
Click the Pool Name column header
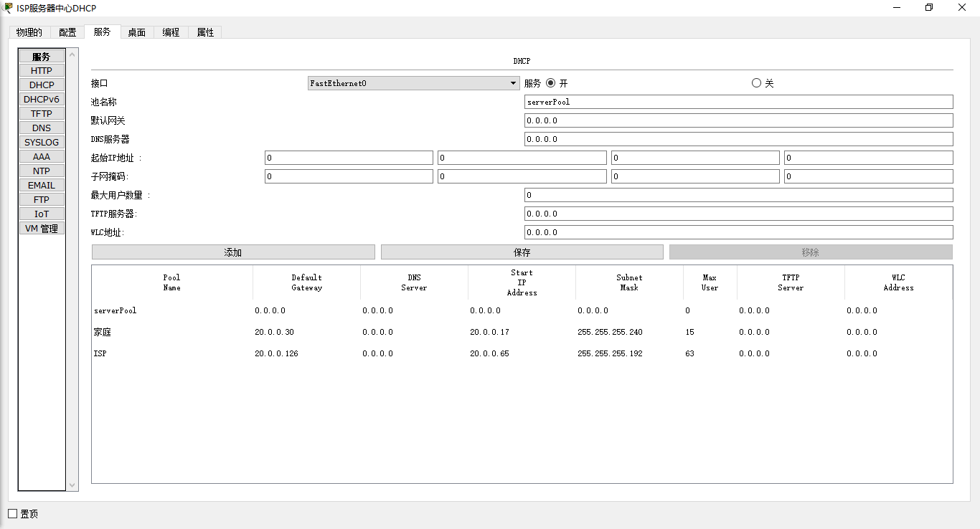[172, 282]
